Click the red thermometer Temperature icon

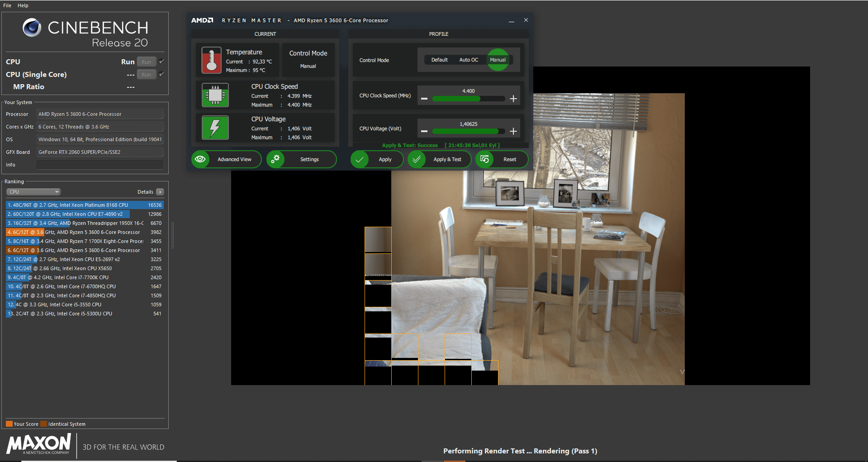pos(211,60)
